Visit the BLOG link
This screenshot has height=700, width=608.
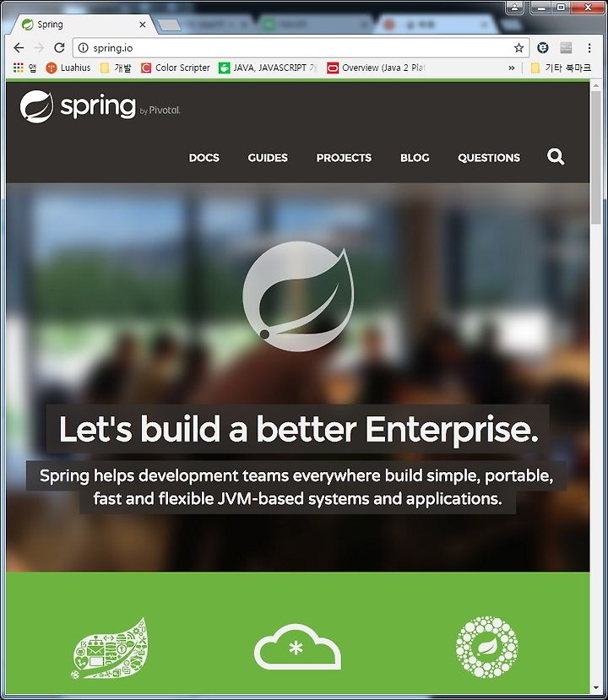pos(415,158)
